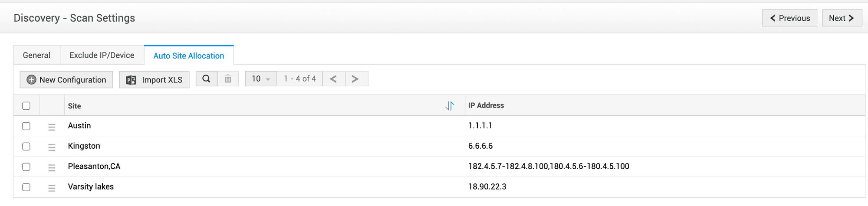Image resolution: width=868 pixels, height=206 pixels.
Task: Check the select-all checkbox in header
Action: coord(26,106)
